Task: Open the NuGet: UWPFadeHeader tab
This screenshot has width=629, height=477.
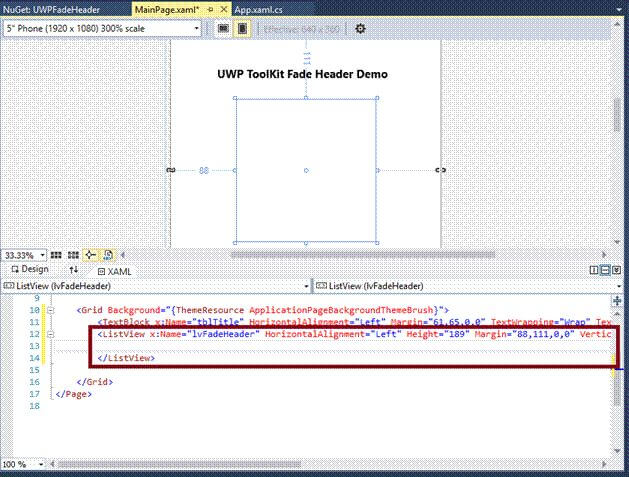Action: pos(51,10)
